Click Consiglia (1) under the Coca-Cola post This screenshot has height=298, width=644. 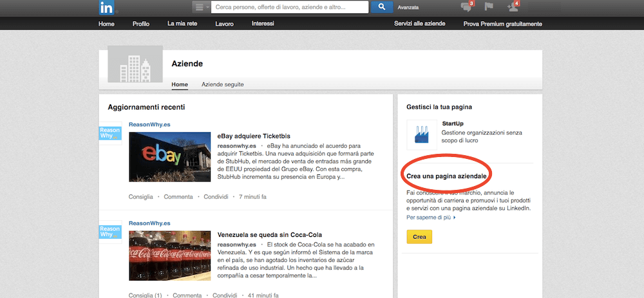tap(146, 295)
